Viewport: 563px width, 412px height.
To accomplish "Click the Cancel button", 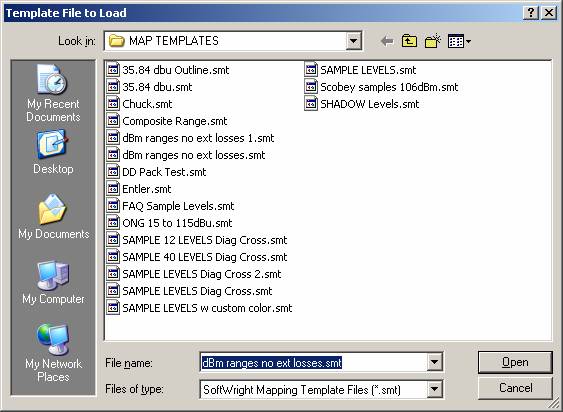I will (x=515, y=388).
